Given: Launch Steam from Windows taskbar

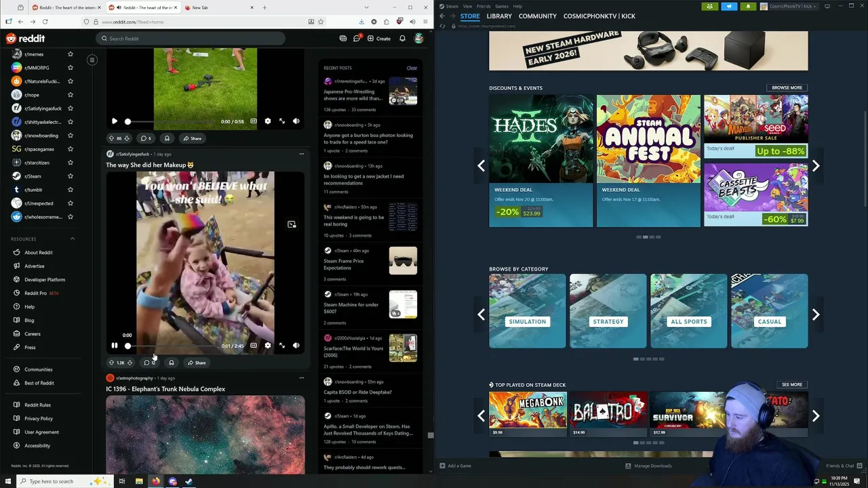Looking at the screenshot, I should pos(189,481).
